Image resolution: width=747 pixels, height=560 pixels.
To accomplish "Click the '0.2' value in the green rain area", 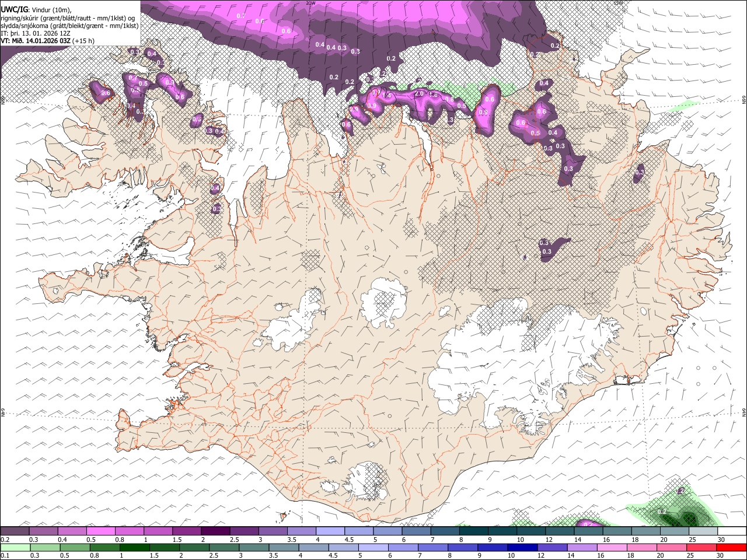I will [662, 512].
